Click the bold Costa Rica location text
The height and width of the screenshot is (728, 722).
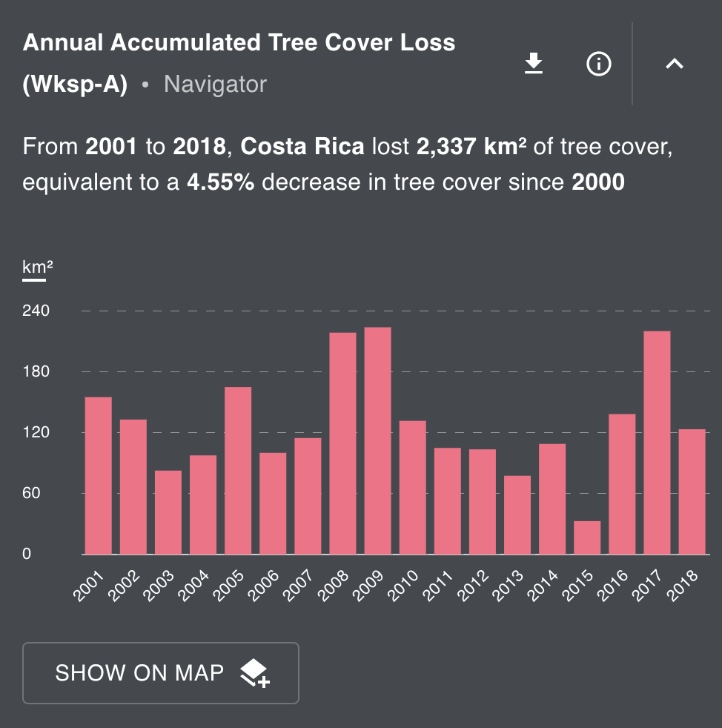(x=302, y=147)
